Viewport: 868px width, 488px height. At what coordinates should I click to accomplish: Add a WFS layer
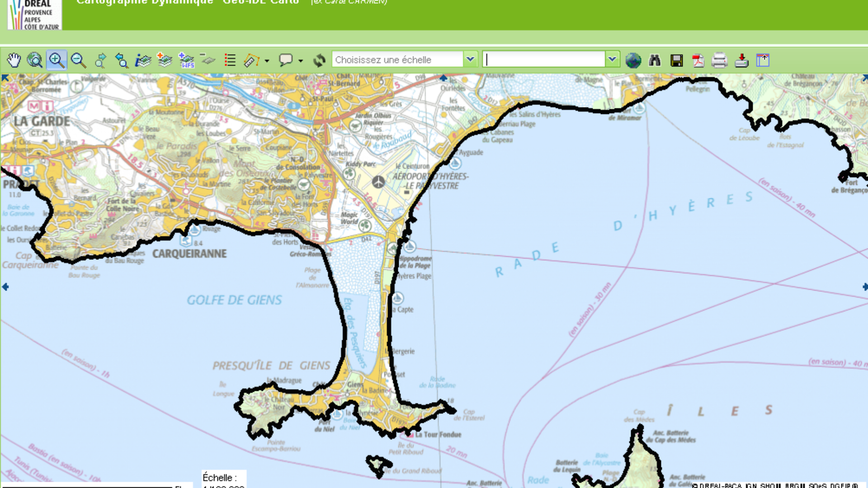tap(186, 60)
